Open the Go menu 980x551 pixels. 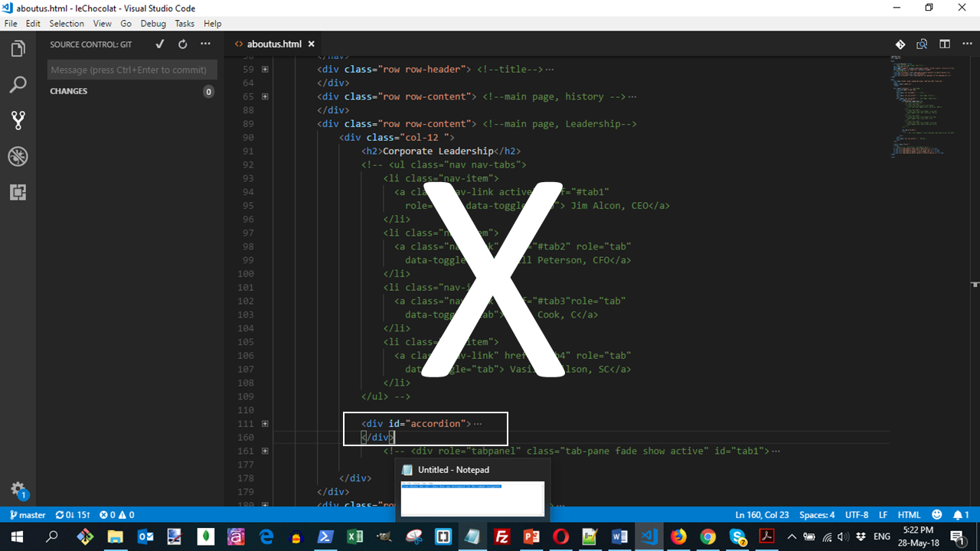[126, 24]
